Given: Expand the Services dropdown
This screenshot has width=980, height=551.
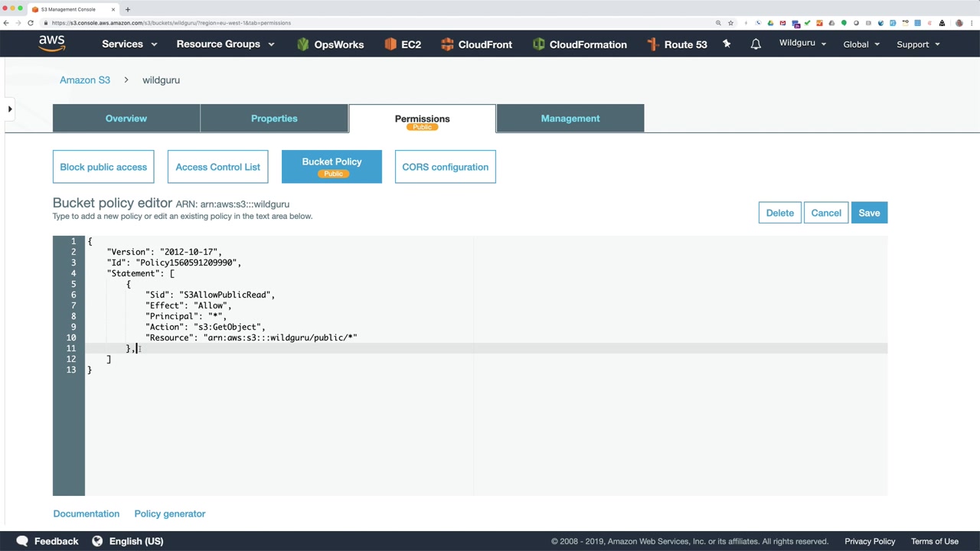Looking at the screenshot, I should coord(129,44).
